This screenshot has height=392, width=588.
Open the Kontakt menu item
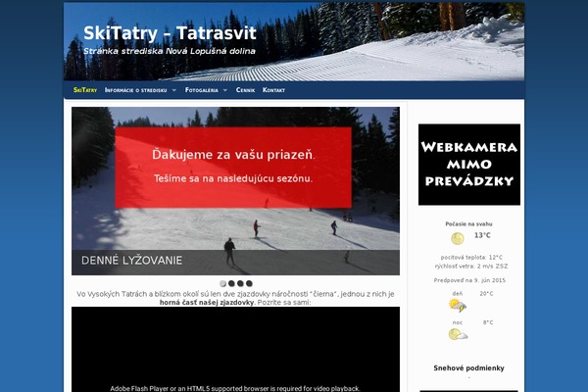[x=273, y=90]
